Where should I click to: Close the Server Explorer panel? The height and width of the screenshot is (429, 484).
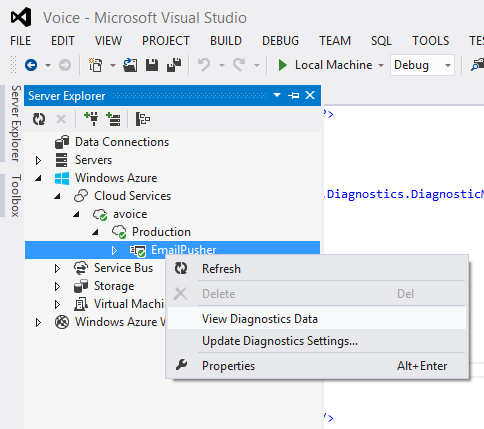tap(310, 95)
